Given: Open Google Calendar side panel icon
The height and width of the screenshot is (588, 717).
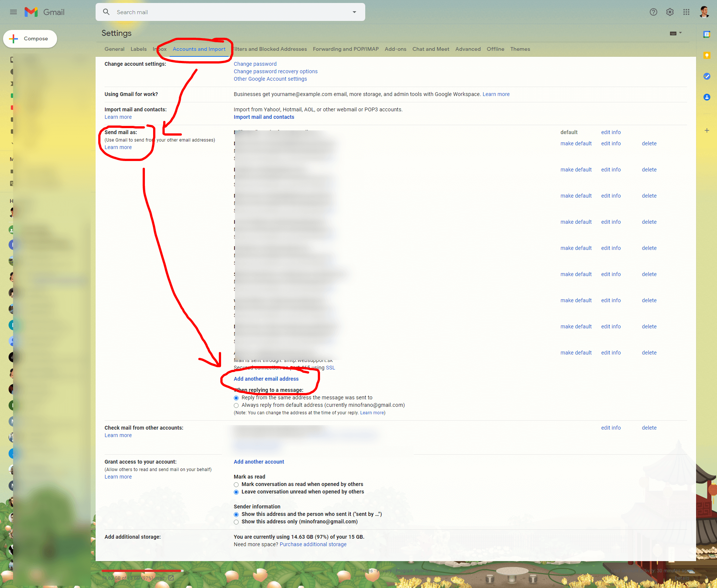Looking at the screenshot, I should click(707, 34).
